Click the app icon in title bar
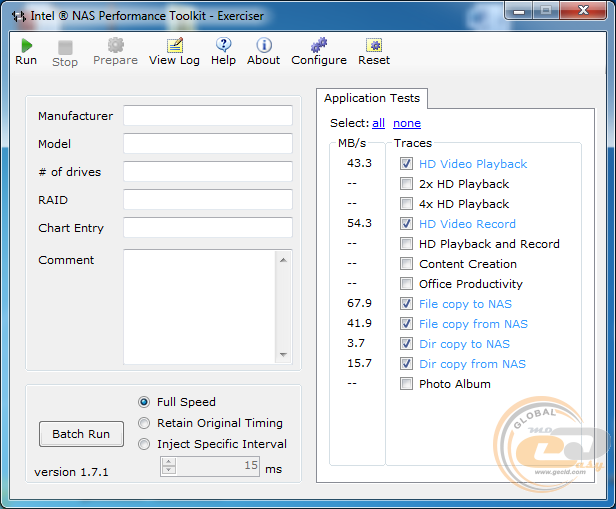The width and height of the screenshot is (616, 509). coord(19,16)
